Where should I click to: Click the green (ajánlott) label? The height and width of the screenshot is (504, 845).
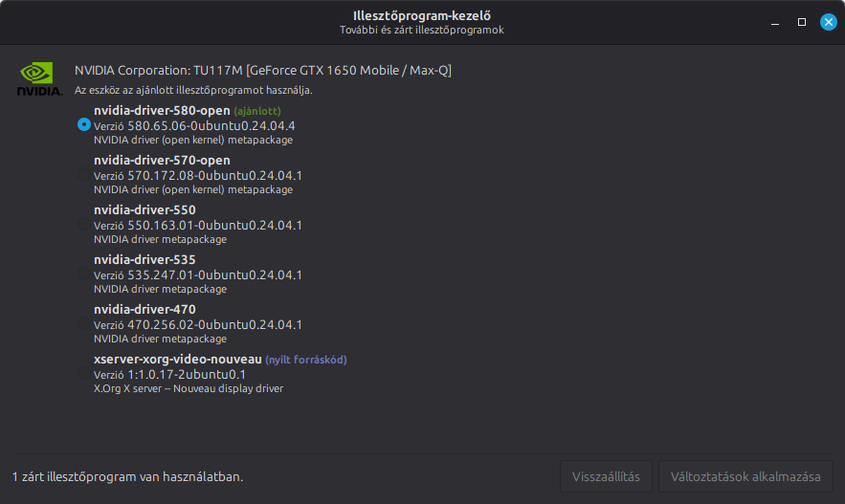point(257,111)
